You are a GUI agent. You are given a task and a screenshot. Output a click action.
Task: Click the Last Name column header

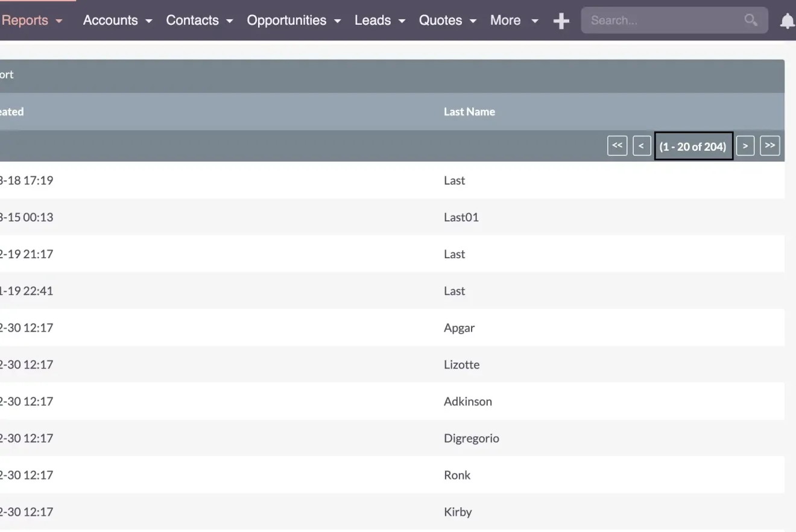click(x=469, y=112)
